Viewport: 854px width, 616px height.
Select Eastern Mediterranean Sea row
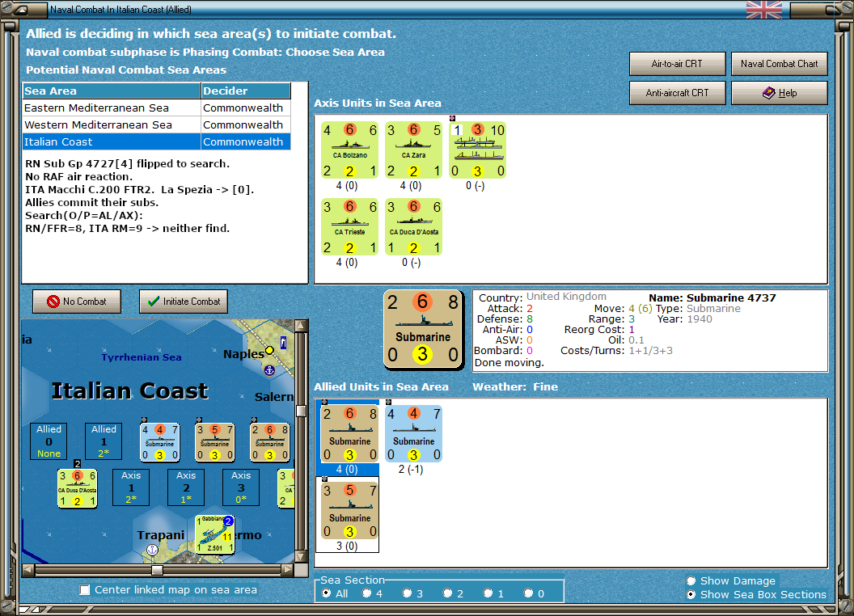[x=156, y=108]
